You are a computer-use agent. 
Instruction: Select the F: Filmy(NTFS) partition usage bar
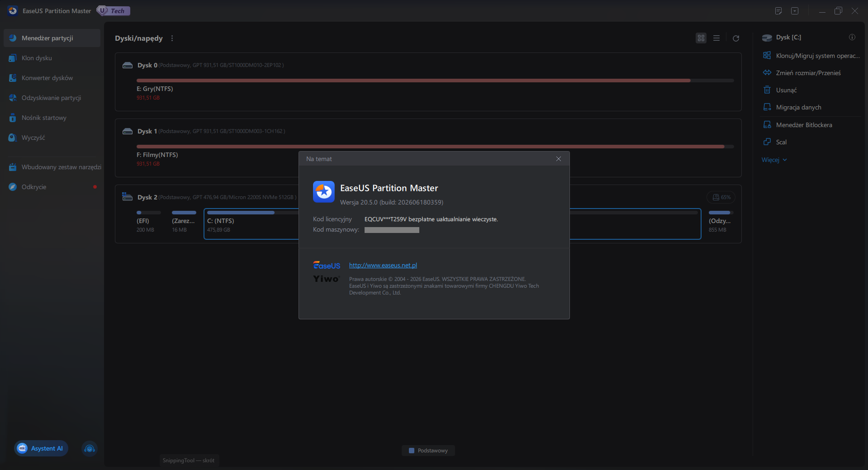click(435, 147)
